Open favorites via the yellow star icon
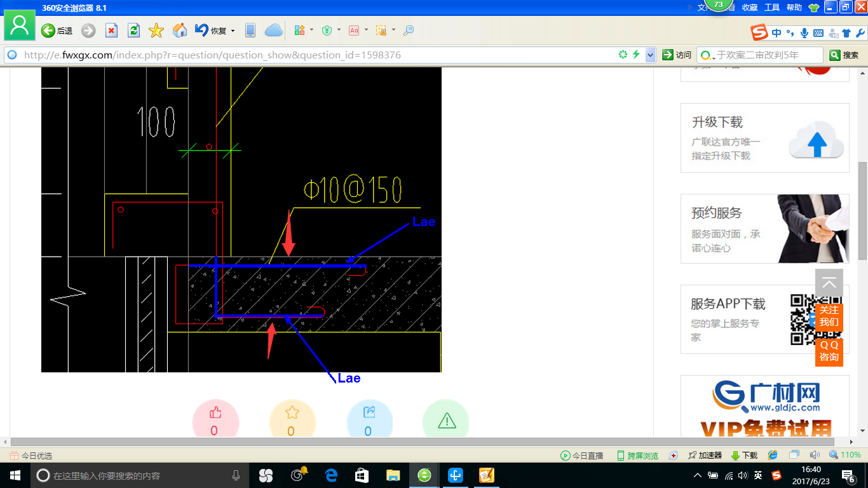This screenshot has width=868, height=488. coord(156,30)
